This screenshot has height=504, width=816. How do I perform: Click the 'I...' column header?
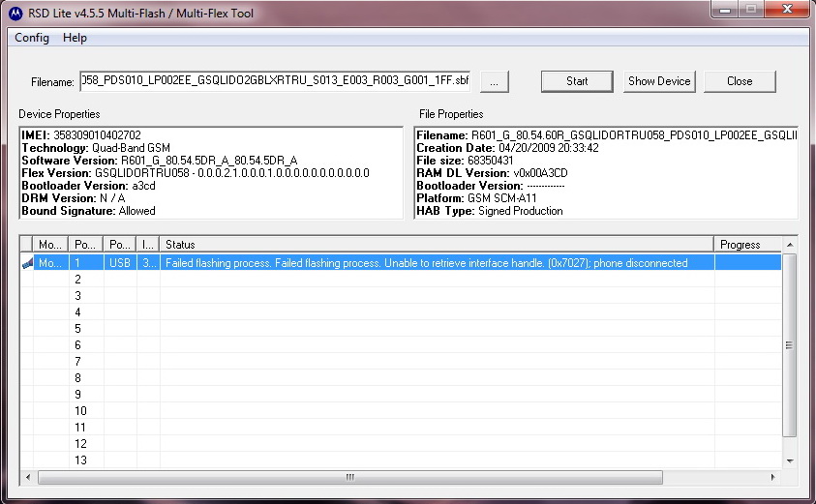click(x=148, y=244)
